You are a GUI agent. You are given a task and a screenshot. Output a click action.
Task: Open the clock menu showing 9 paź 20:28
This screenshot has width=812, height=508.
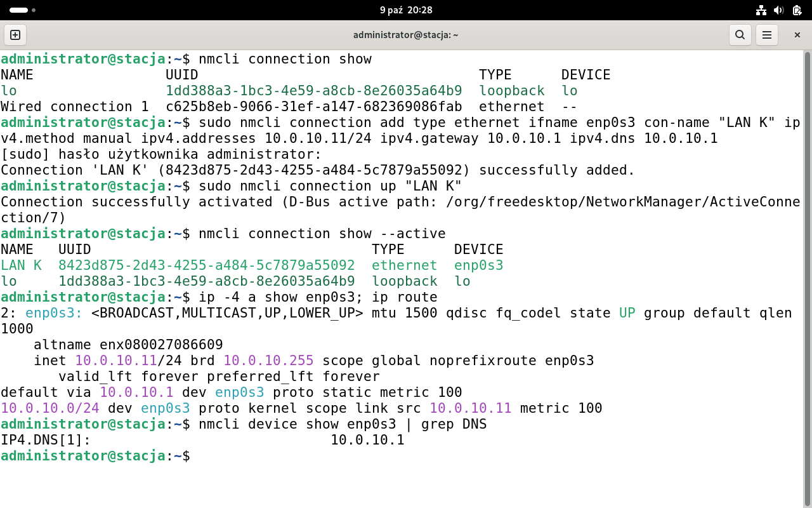[406, 10]
